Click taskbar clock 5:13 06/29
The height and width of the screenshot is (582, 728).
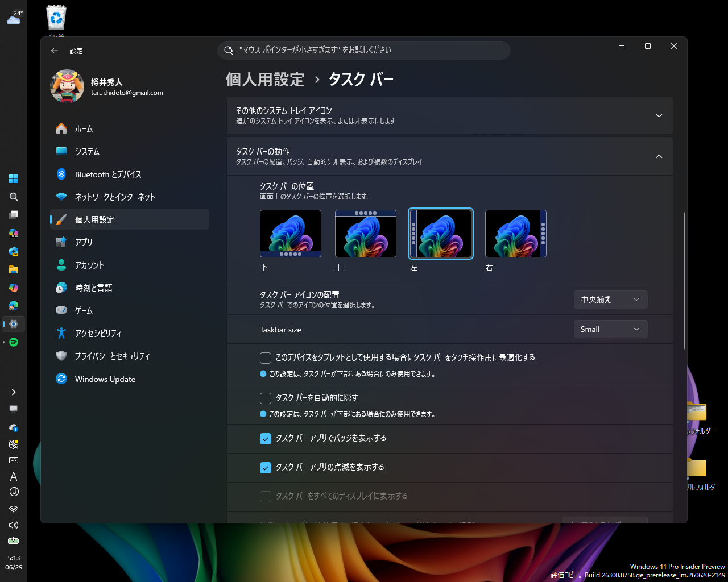click(x=14, y=563)
